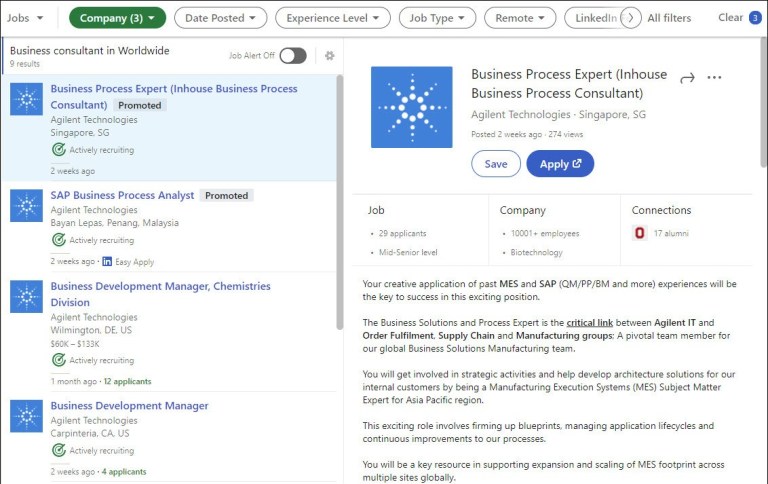Toggle the Job Alert switch

[293, 56]
